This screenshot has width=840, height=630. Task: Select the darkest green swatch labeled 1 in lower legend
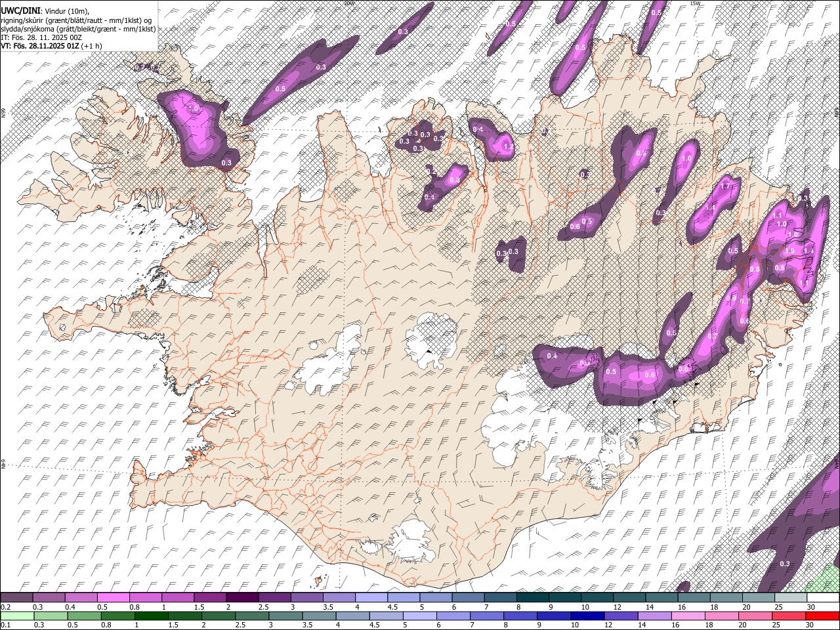pos(151,616)
